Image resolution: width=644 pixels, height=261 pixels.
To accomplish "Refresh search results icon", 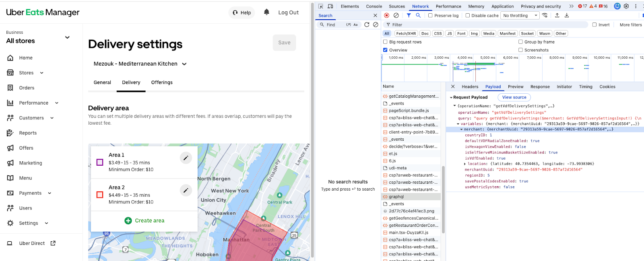I will [367, 25].
